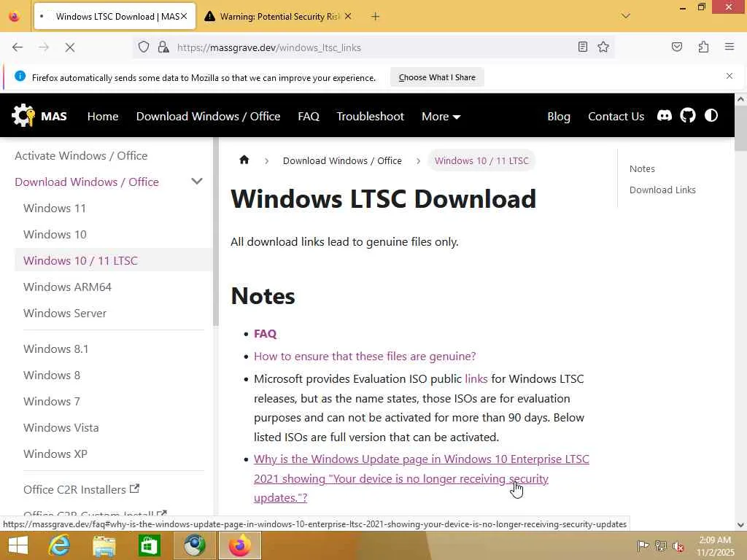Viewport: 747px width, 560px height.
Task: Close the Windows LTSC Download tab
Action: (x=184, y=16)
